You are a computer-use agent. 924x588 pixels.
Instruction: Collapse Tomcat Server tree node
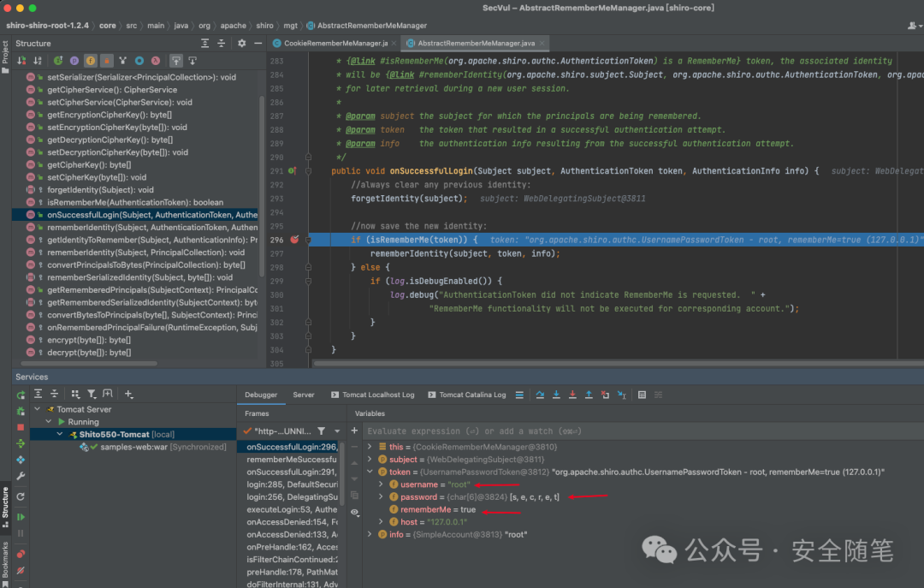tap(37, 409)
